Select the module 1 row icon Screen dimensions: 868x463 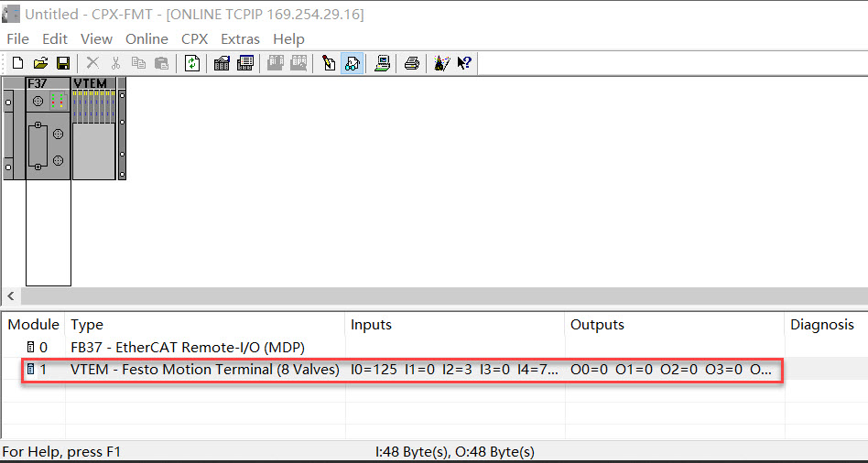click(31, 369)
